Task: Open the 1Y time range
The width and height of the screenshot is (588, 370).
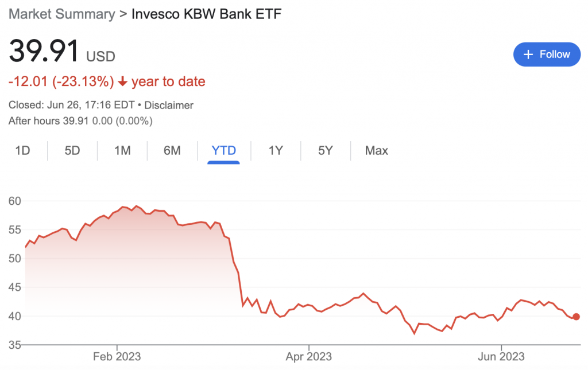Action: (x=276, y=150)
